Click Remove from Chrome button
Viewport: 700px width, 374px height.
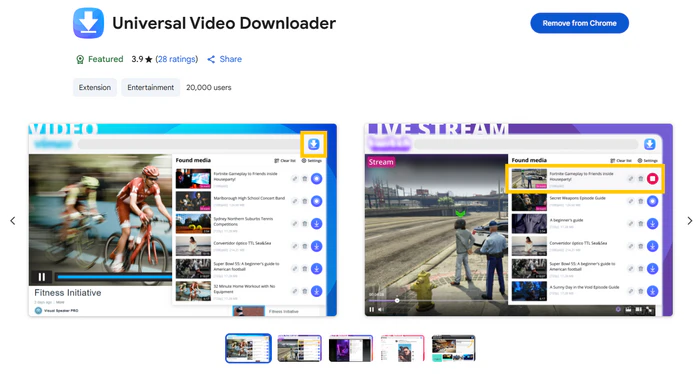coord(579,23)
